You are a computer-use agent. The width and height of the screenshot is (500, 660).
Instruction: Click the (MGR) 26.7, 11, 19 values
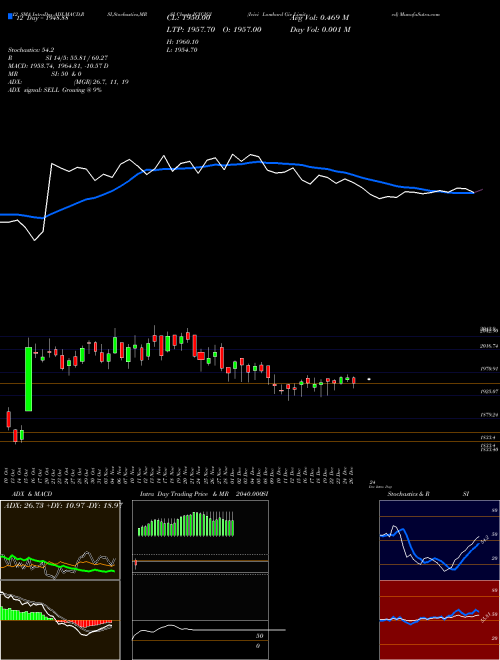(x=101, y=82)
